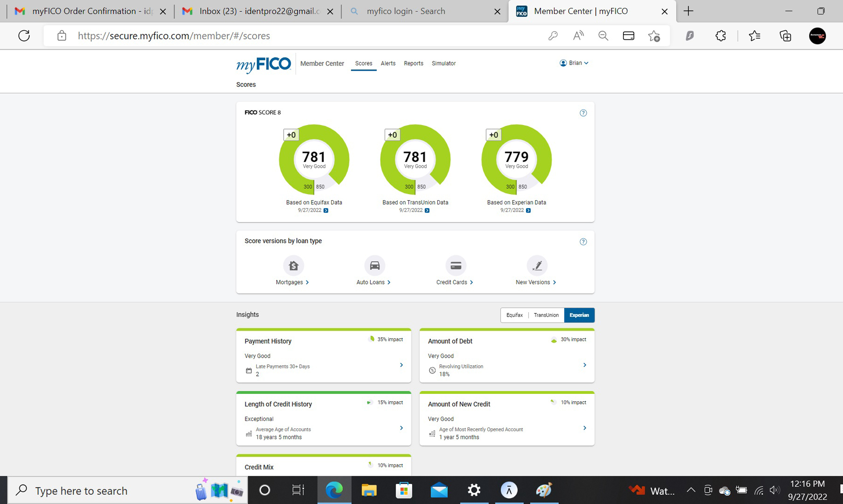The width and height of the screenshot is (843, 504).
Task: Open the Auto Loans car icon
Action: coord(375,266)
